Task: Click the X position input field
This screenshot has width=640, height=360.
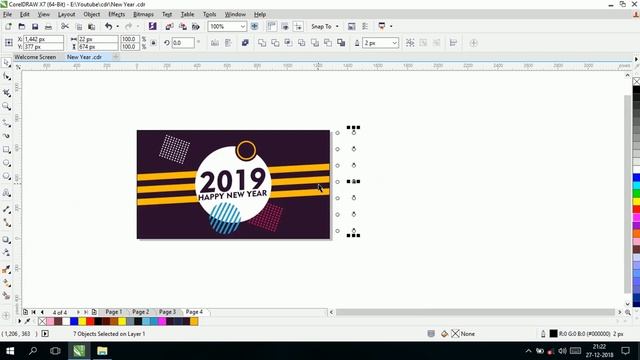Action: tap(43, 39)
